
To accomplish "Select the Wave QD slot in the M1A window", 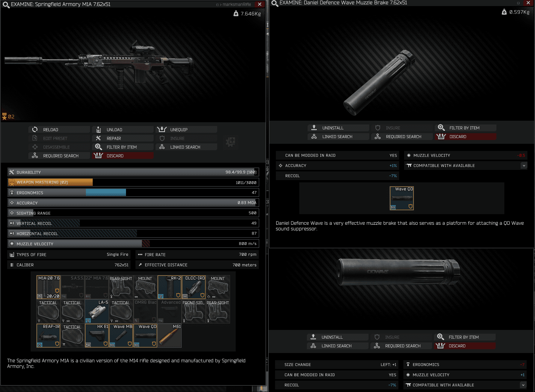I will [145, 336].
